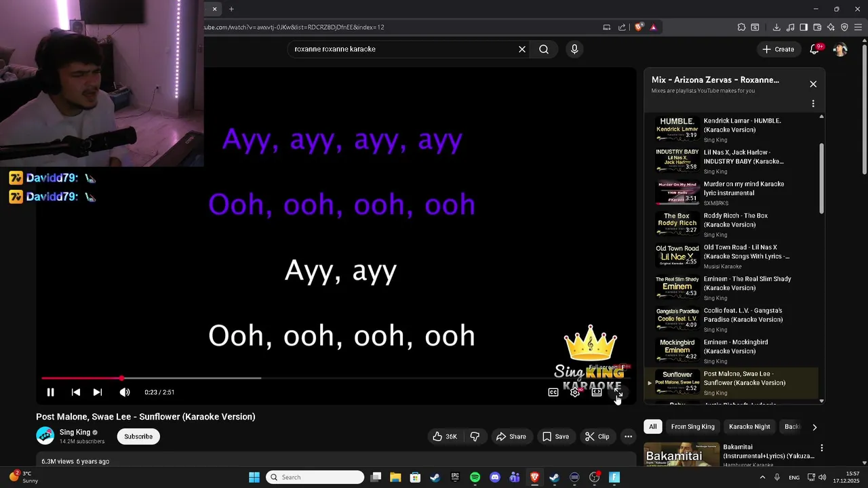Open Brave Wallet icon
The width and height of the screenshot is (868, 488).
pos(817,27)
